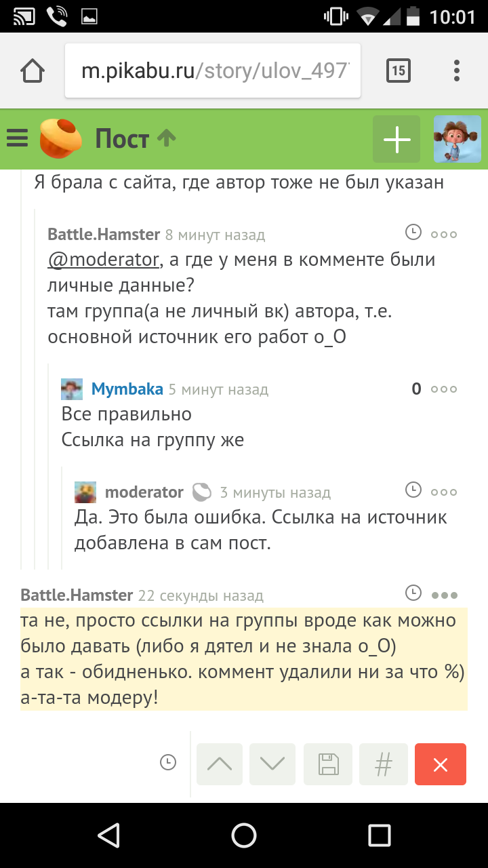Open the @moderator mention link
Screen dimensions: 488x868
coord(103,260)
